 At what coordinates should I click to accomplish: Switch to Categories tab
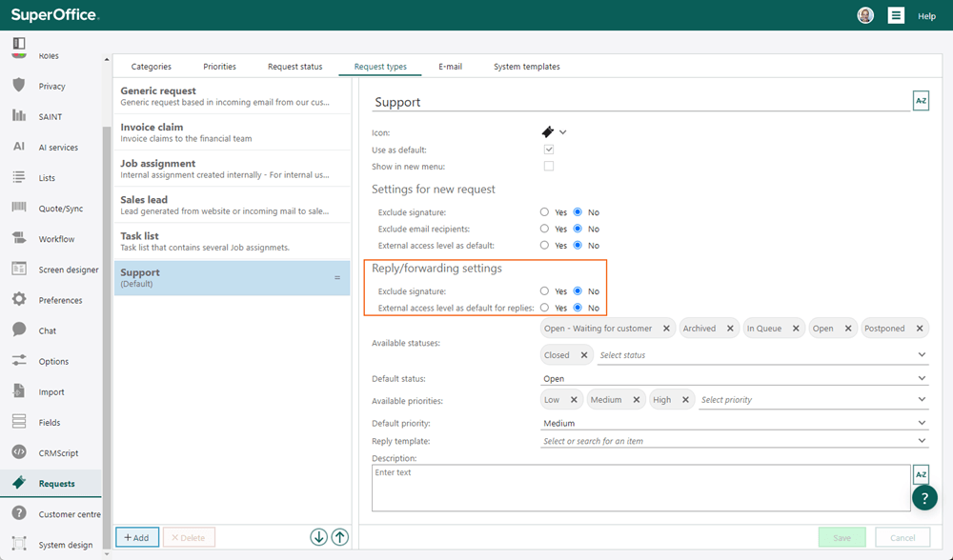click(x=151, y=67)
